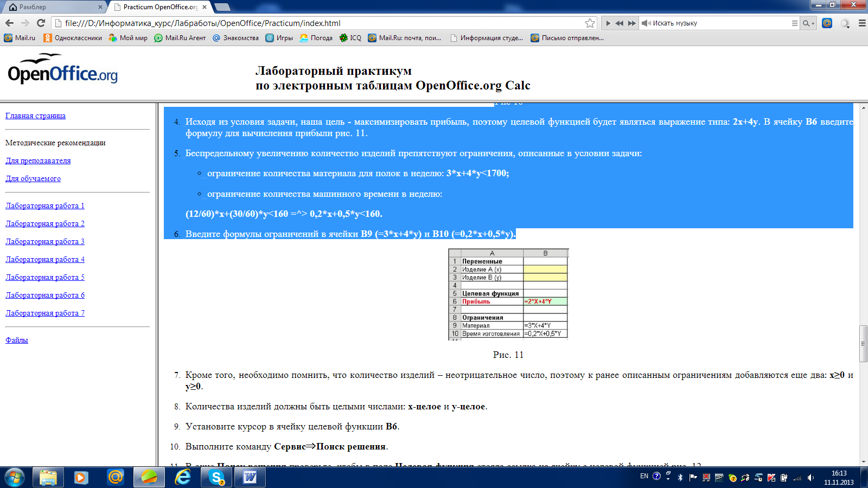Click the Mail.Ru @ extension icon

827,23
